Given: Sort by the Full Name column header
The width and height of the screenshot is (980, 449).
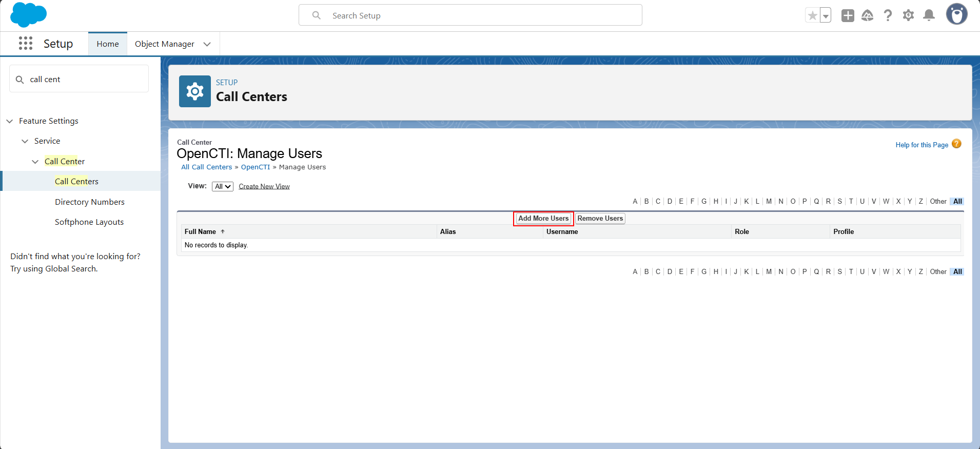Looking at the screenshot, I should pyautogui.click(x=200, y=231).
